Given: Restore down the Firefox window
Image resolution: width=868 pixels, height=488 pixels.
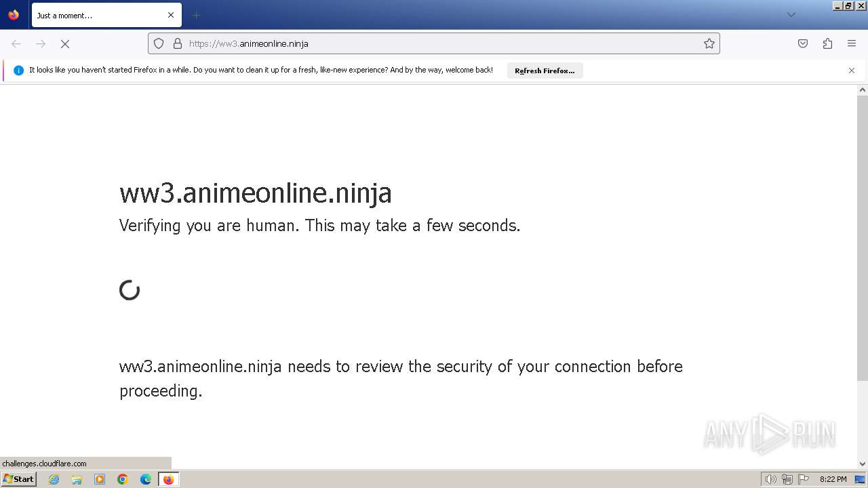Looking at the screenshot, I should click(848, 5).
